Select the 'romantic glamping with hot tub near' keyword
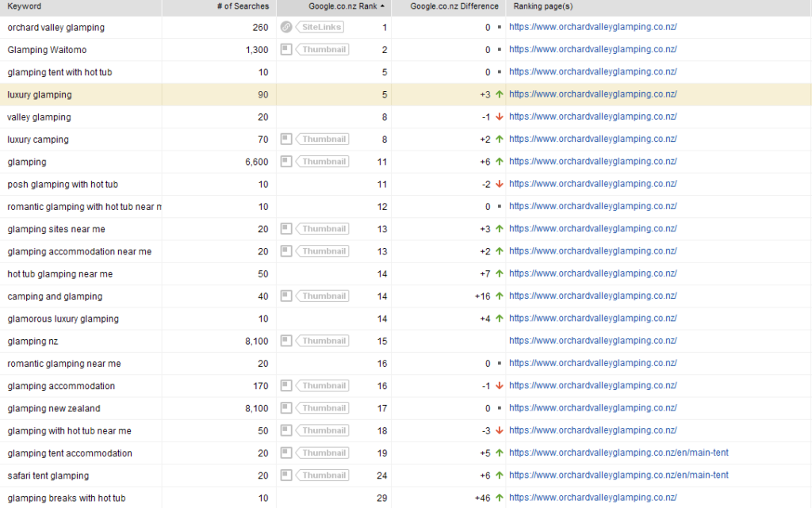Image resolution: width=812 pixels, height=508 pixels. [84, 207]
